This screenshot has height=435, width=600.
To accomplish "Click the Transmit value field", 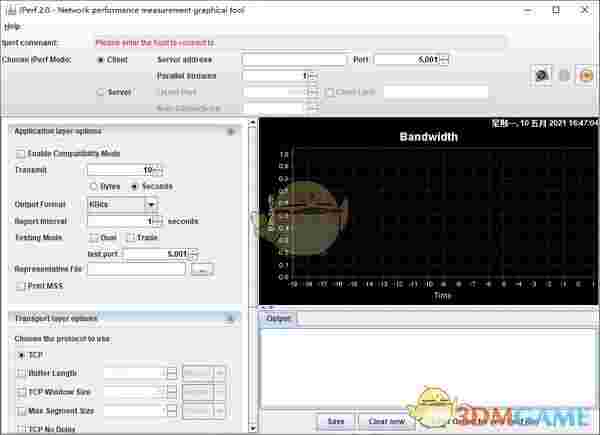I will [120, 170].
